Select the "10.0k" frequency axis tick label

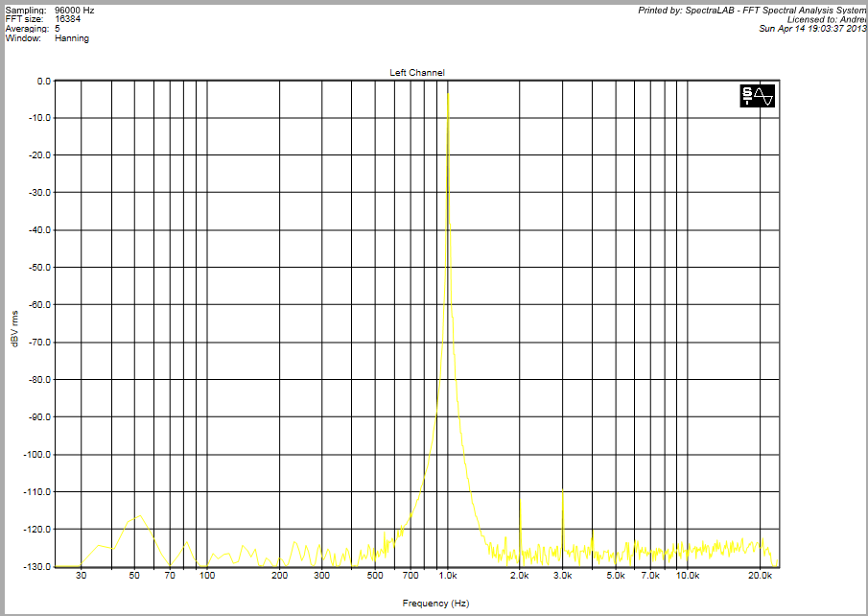pos(688,576)
